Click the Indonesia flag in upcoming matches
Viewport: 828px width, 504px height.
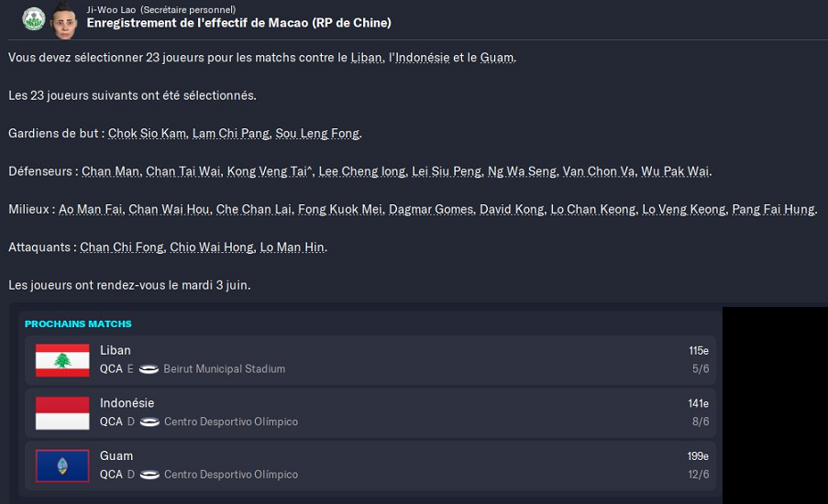pos(62,413)
